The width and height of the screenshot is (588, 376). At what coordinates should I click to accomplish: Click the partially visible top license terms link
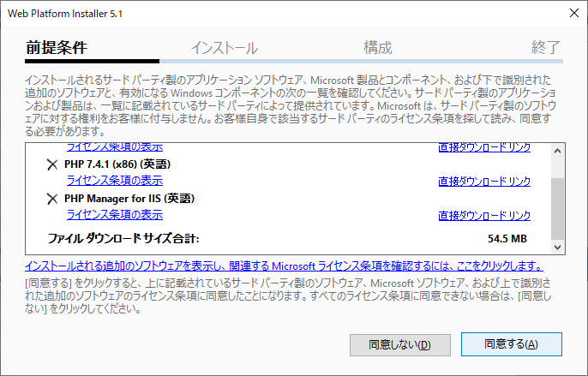point(115,147)
